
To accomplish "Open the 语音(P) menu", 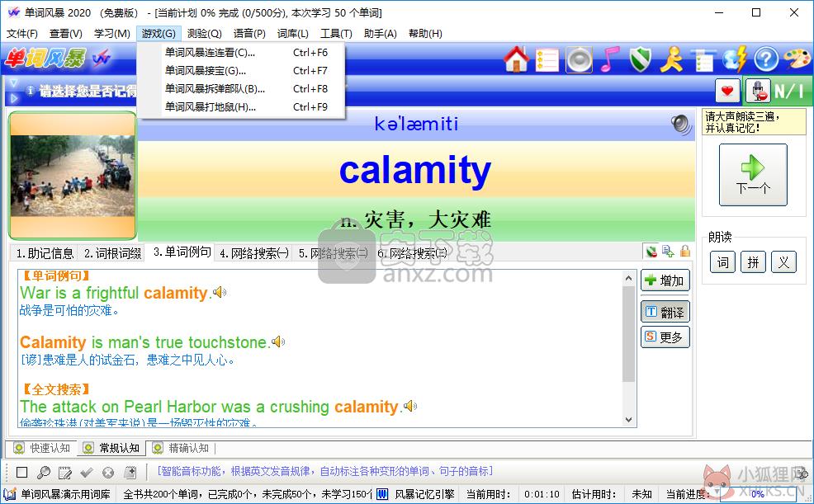I will coord(249,34).
